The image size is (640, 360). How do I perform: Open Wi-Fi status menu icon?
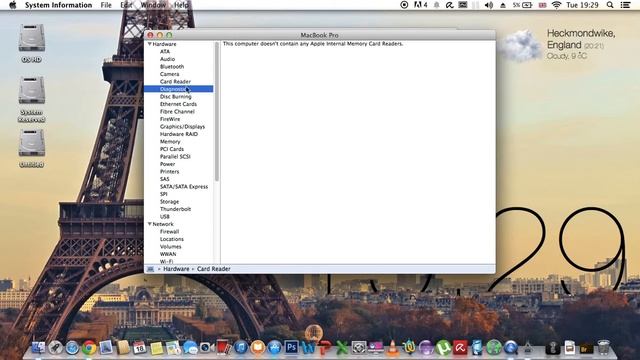556,5
